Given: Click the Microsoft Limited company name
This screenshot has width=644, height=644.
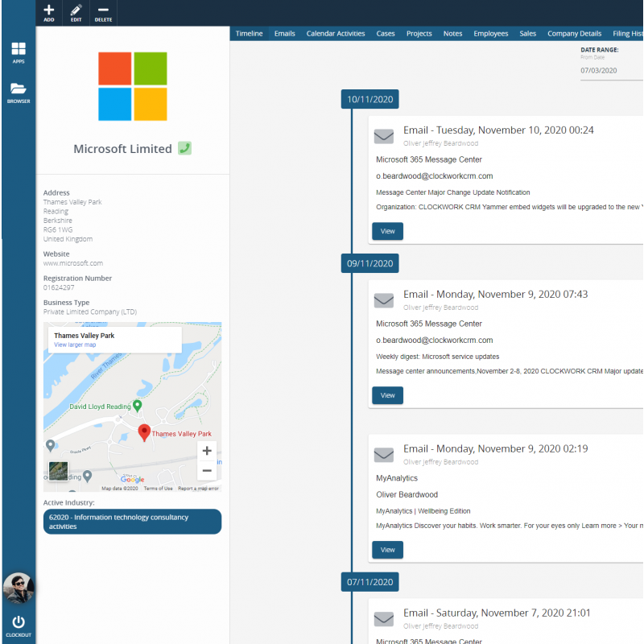Looking at the screenshot, I should 122,149.
